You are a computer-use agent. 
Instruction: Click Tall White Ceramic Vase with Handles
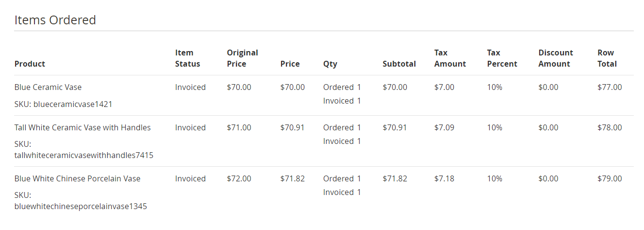pyautogui.click(x=83, y=128)
